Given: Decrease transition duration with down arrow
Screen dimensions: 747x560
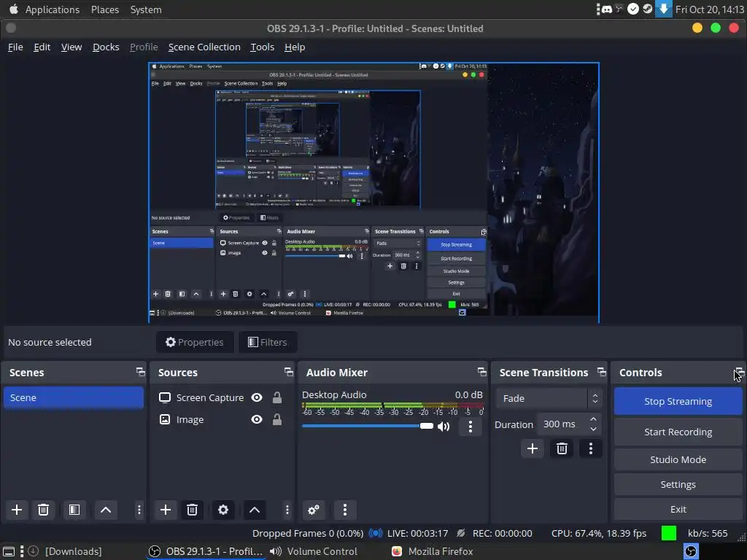Looking at the screenshot, I should [593, 429].
